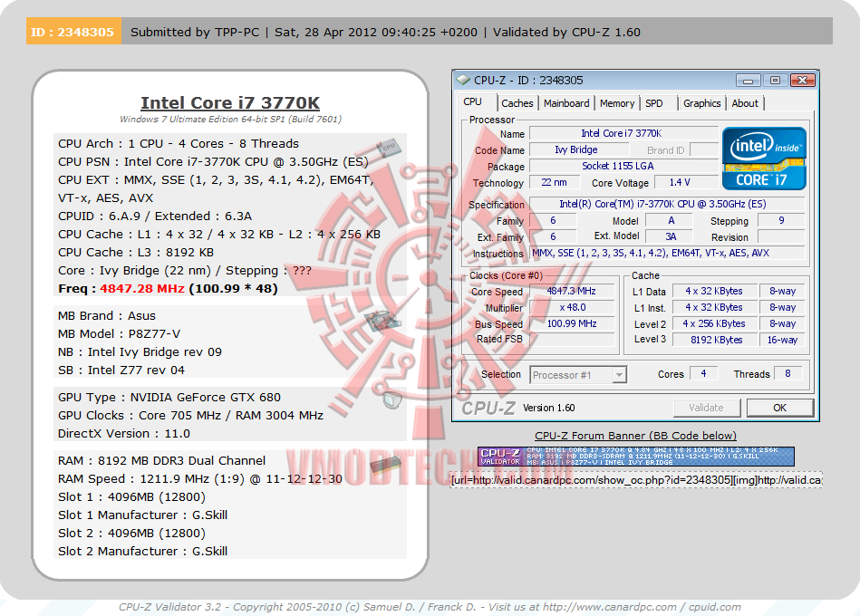Click the Stepping value 9
Viewport: 860px width, 616px height.
(x=781, y=220)
